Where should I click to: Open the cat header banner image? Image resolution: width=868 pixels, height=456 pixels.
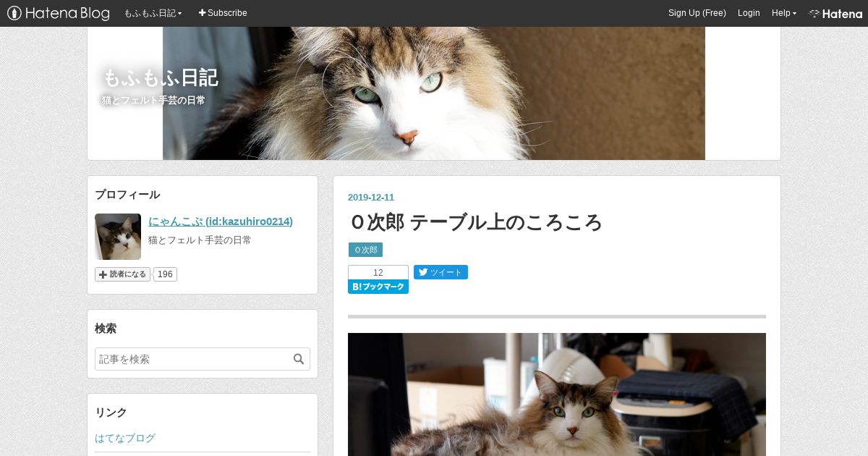[434, 93]
